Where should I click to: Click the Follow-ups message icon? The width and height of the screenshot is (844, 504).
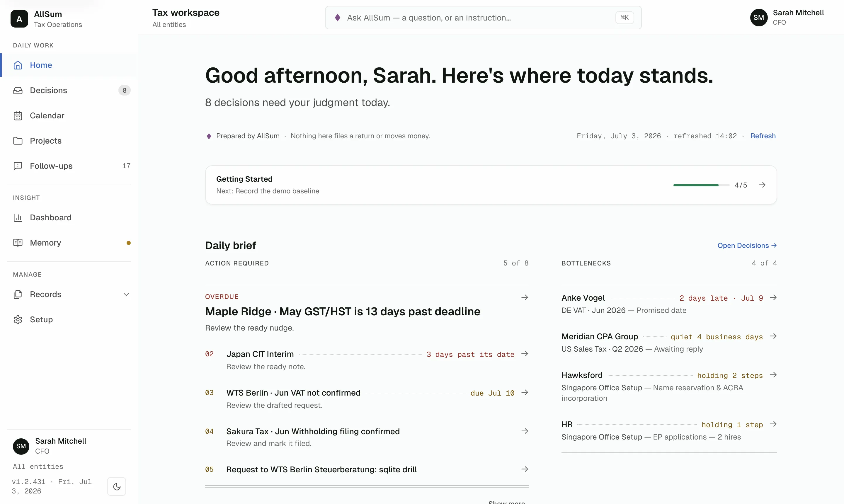click(x=18, y=166)
